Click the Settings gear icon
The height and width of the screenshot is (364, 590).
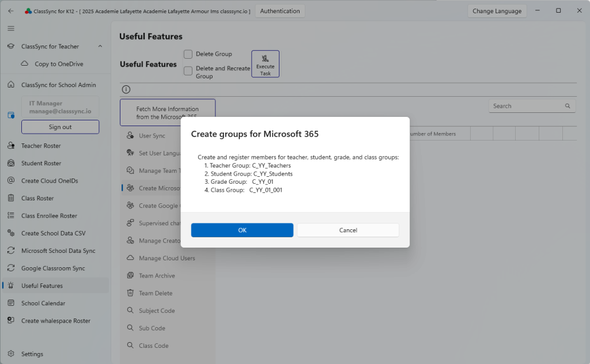pyautogui.click(x=11, y=354)
